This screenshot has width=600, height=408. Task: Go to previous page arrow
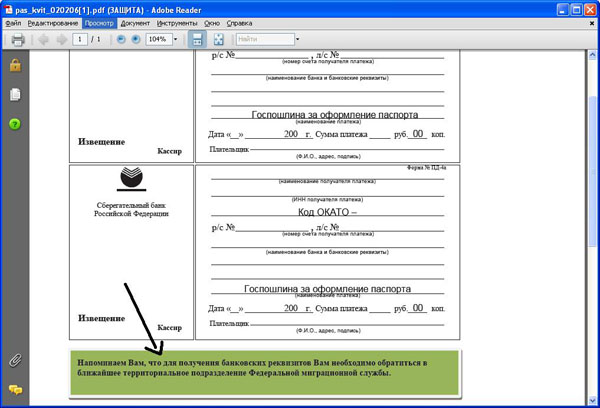click(43, 39)
